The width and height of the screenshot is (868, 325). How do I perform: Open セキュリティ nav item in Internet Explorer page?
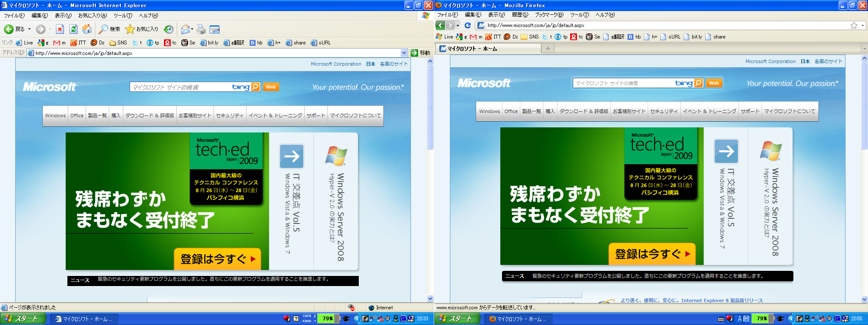tap(230, 116)
